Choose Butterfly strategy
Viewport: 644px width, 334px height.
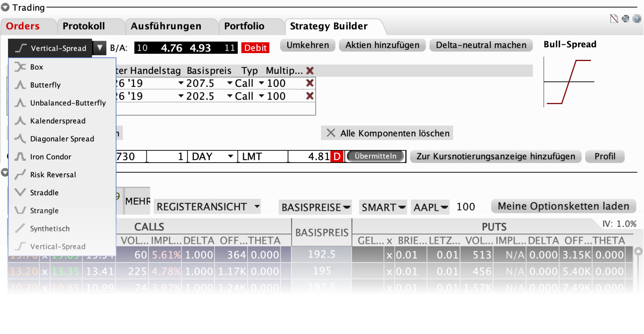click(x=62, y=85)
